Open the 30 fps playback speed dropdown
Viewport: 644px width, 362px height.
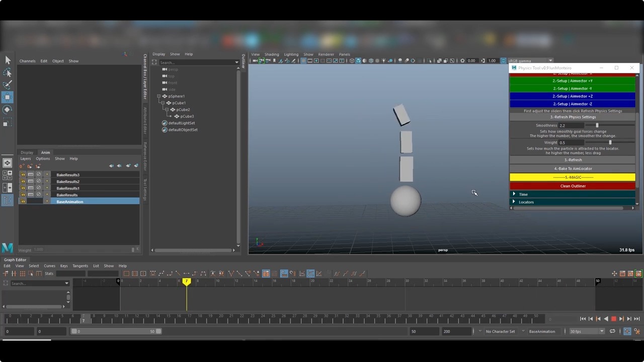602,331
